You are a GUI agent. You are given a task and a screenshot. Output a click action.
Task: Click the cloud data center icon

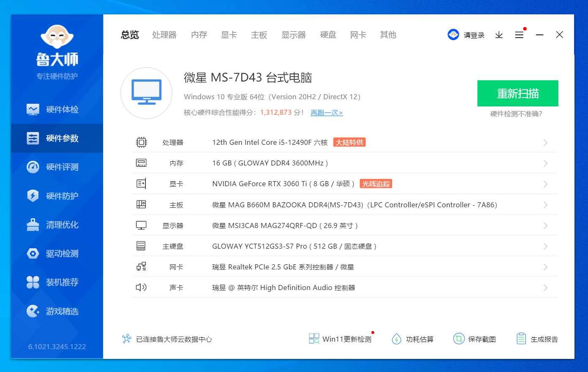(x=126, y=339)
